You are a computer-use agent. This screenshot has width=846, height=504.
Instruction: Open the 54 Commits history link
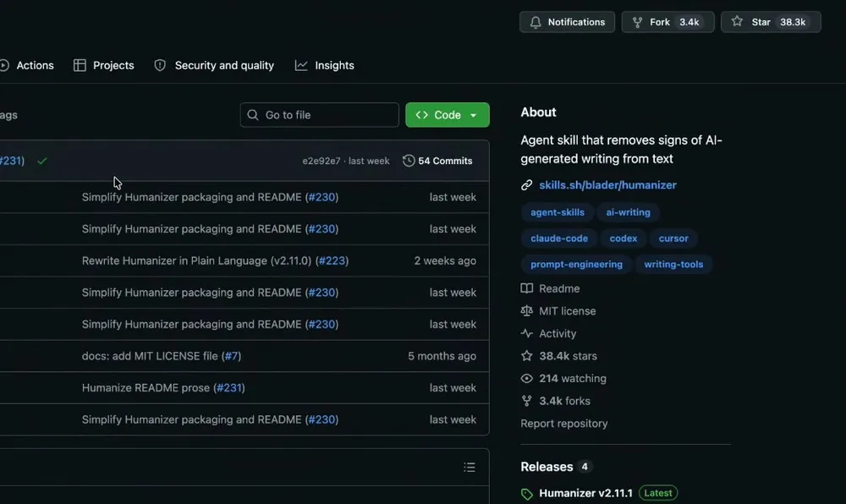(x=437, y=161)
